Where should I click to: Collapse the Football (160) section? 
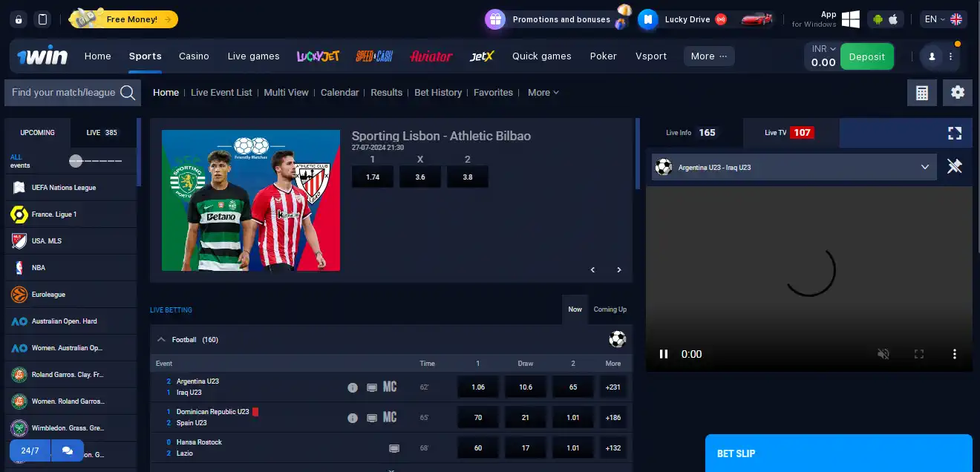click(161, 339)
